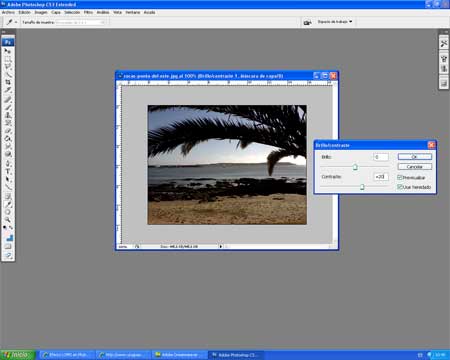The image size is (450, 360).
Task: Select the Quick Selection tool
Action: 8,74
